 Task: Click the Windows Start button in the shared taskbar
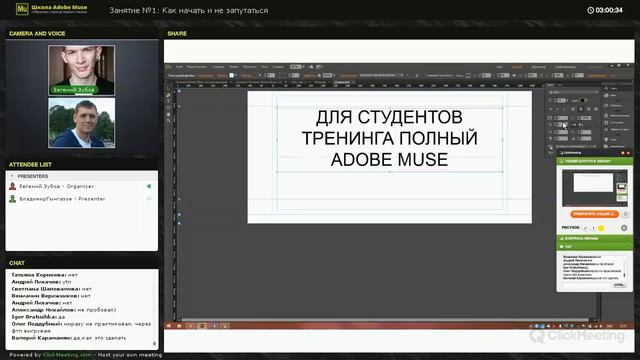click(x=169, y=326)
